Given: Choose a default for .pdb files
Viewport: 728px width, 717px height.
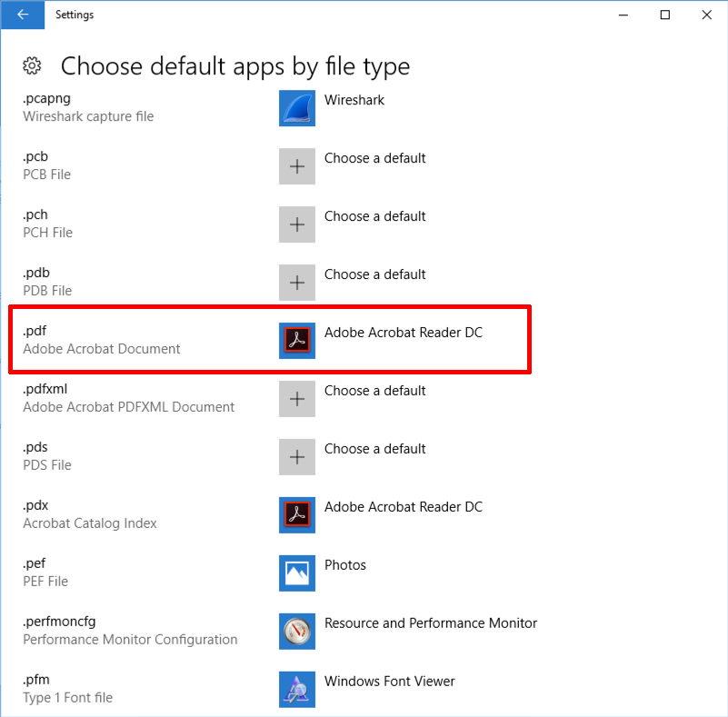Looking at the screenshot, I should click(x=374, y=274).
